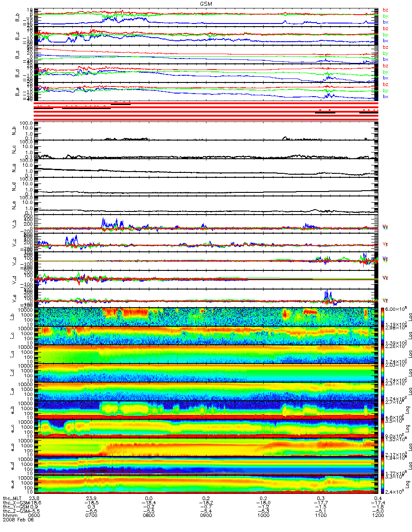Select the B_e panel axis label
The image size is (412, 532).
[x=17, y=91]
